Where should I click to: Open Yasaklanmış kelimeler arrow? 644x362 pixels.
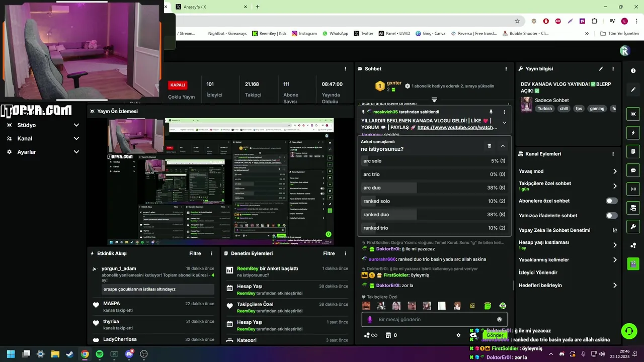(x=615, y=260)
